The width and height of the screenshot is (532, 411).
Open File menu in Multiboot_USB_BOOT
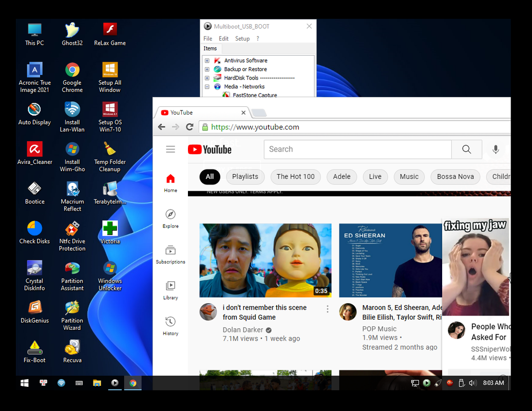click(x=207, y=39)
